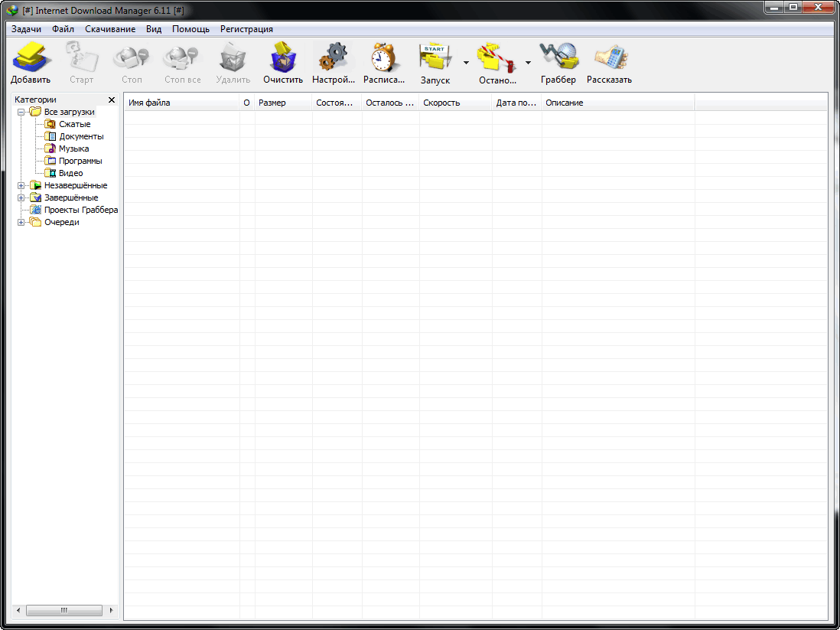Select the Все загрузки category
This screenshot has width=840, height=630.
pyautogui.click(x=70, y=112)
